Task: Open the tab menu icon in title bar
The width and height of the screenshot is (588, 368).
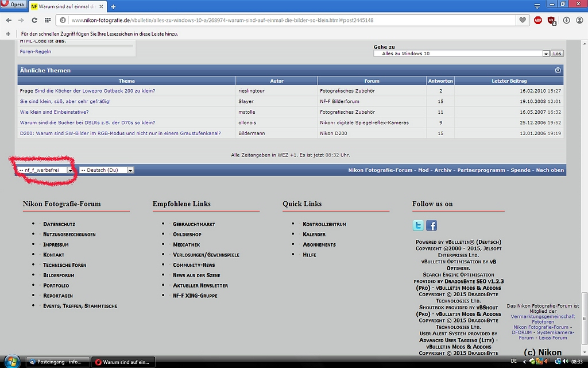Action: (x=537, y=6)
